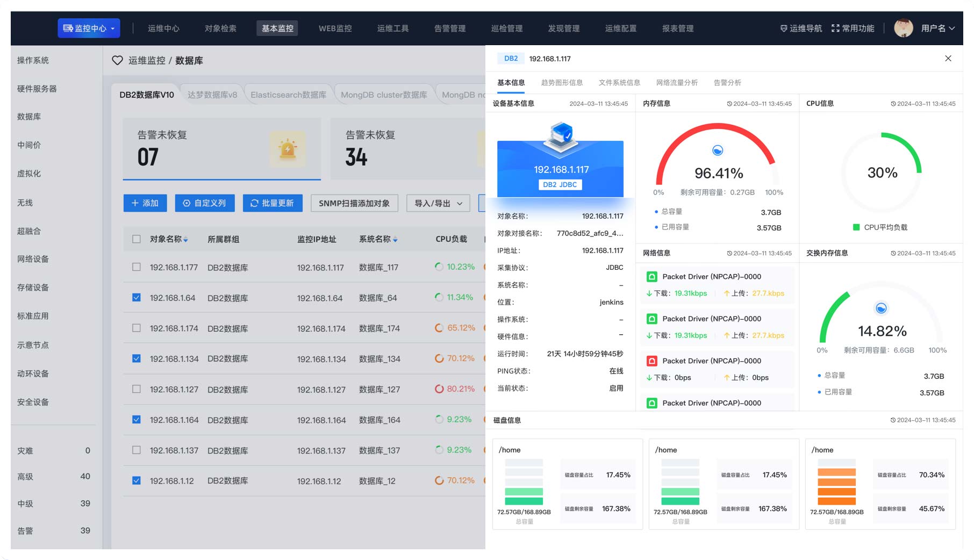Click the 常用功能 fullscreen icon

(x=835, y=28)
